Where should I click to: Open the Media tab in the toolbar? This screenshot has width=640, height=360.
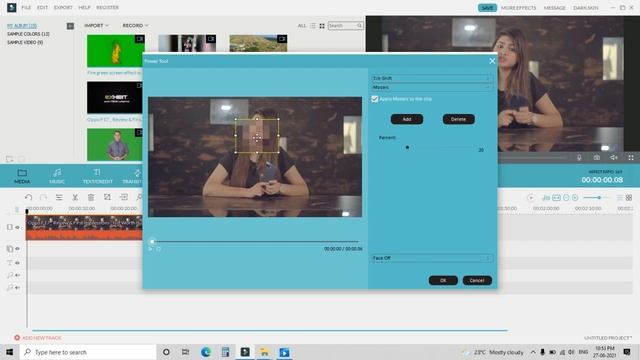point(22,176)
